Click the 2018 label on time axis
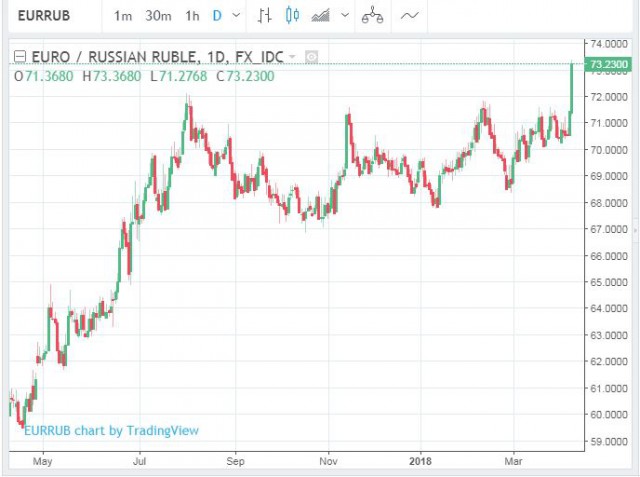Image resolution: width=640 pixels, height=477 pixels. pos(418,463)
